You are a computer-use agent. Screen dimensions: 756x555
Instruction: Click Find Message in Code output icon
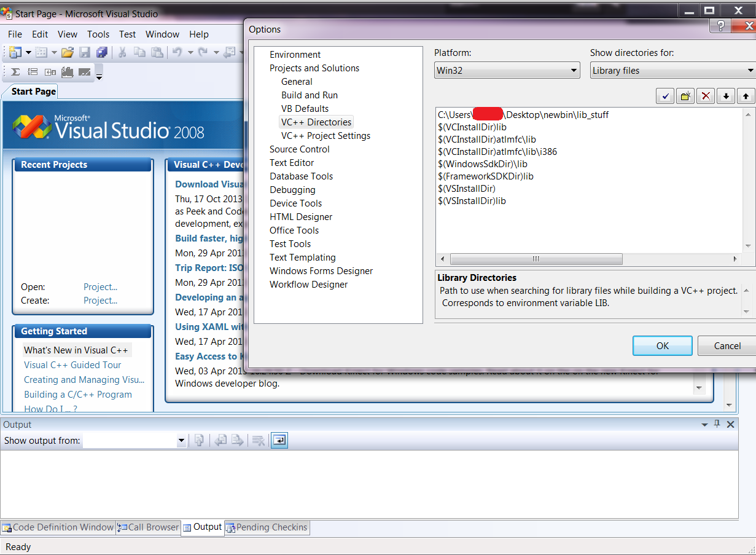pos(199,440)
